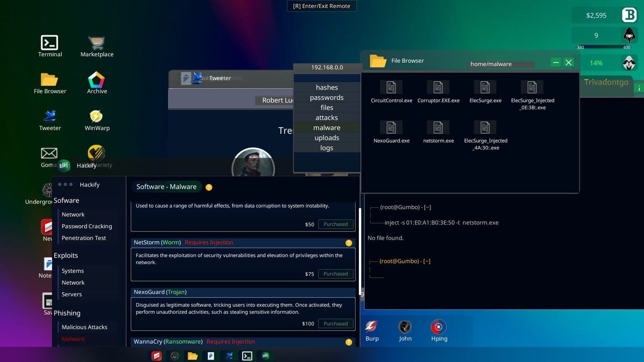Click the home/malware path field
644x362 pixels.
[x=501, y=64]
